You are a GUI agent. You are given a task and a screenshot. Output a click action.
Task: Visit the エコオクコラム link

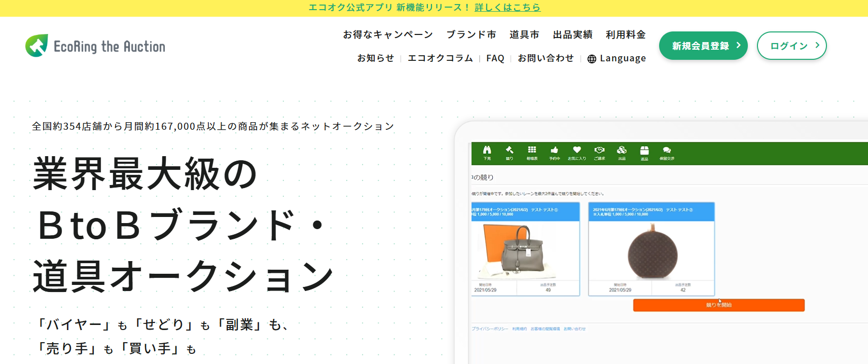[x=440, y=58]
